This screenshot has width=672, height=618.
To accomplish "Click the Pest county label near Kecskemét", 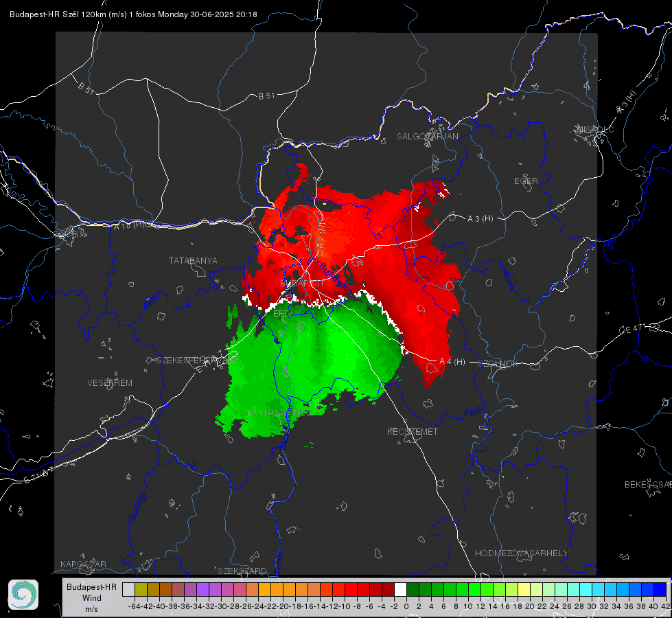I will click(472, 414).
